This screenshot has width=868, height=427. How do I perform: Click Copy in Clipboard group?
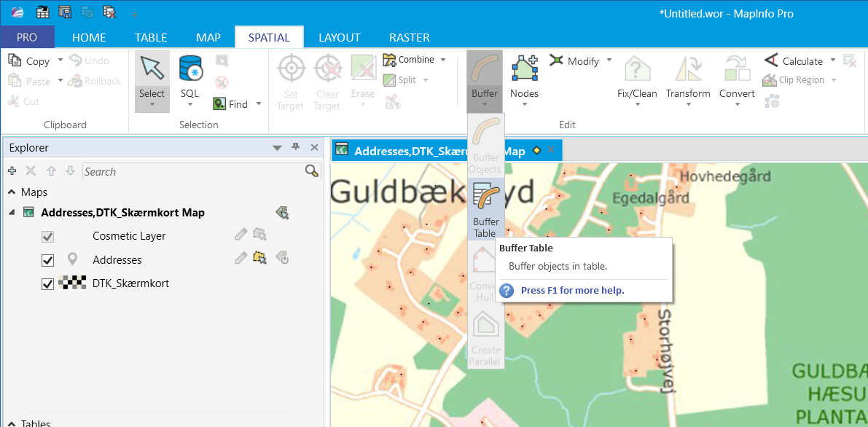point(29,61)
